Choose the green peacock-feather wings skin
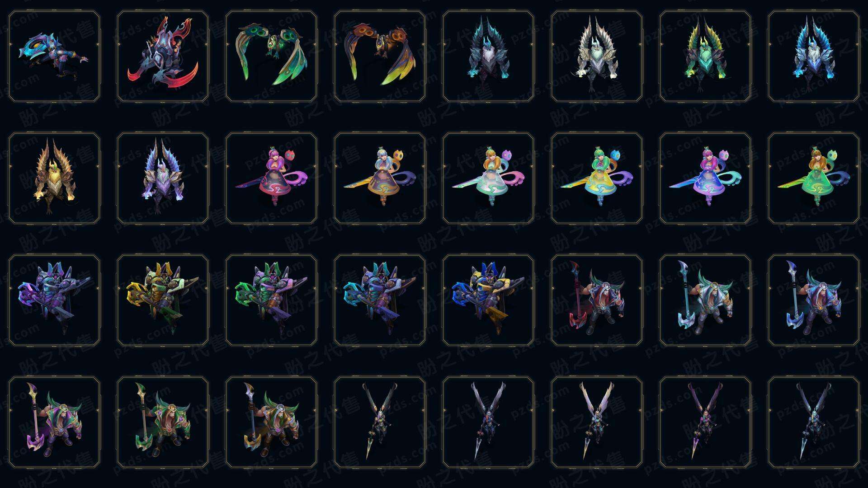This screenshot has width=868, height=488. [x=271, y=56]
